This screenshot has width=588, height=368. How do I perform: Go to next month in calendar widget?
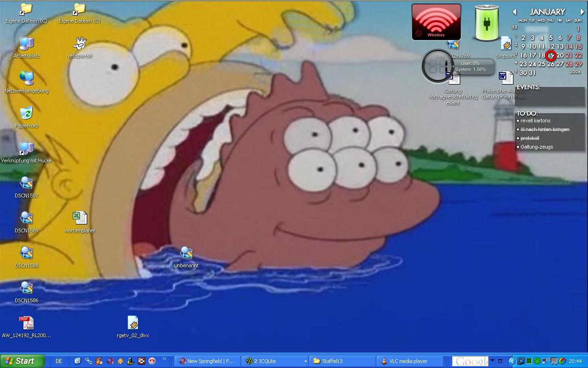(x=582, y=12)
